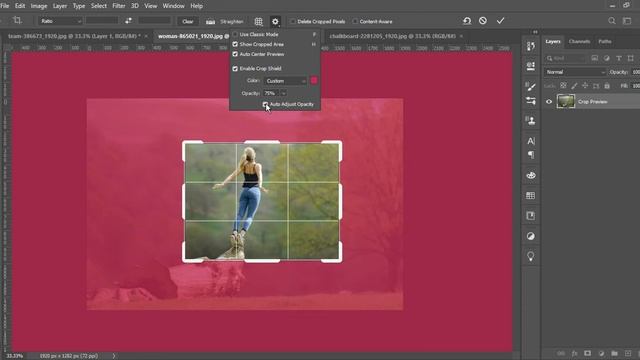The width and height of the screenshot is (640, 360).
Task: Open the Clone Source panel icon
Action: click(531, 120)
